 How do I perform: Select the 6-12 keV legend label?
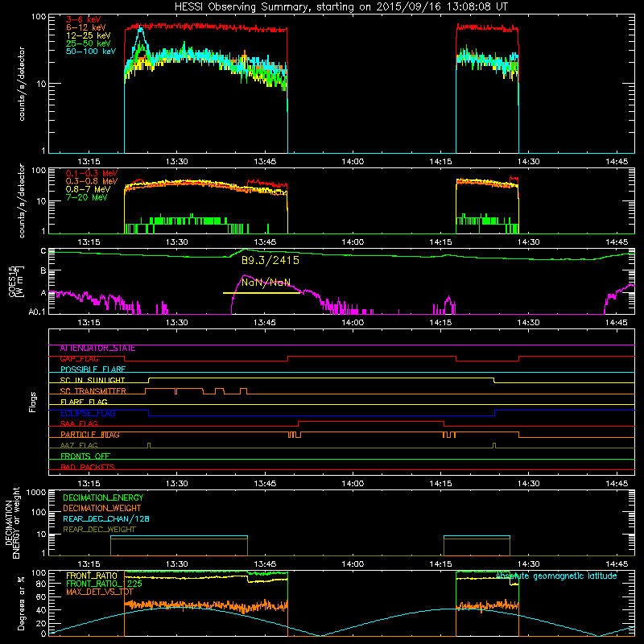coord(86,27)
